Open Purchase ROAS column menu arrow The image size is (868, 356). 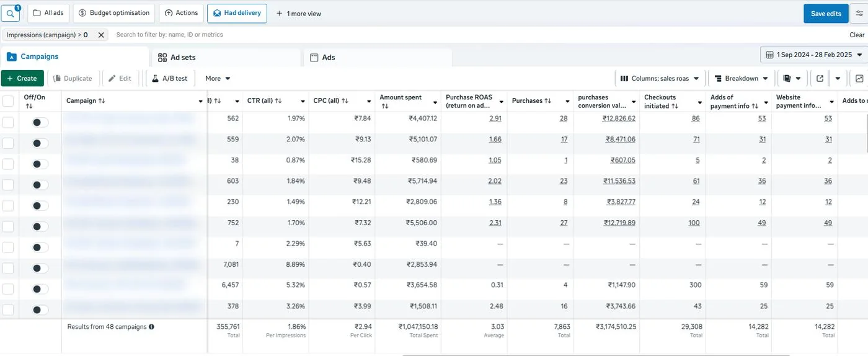pos(501,101)
